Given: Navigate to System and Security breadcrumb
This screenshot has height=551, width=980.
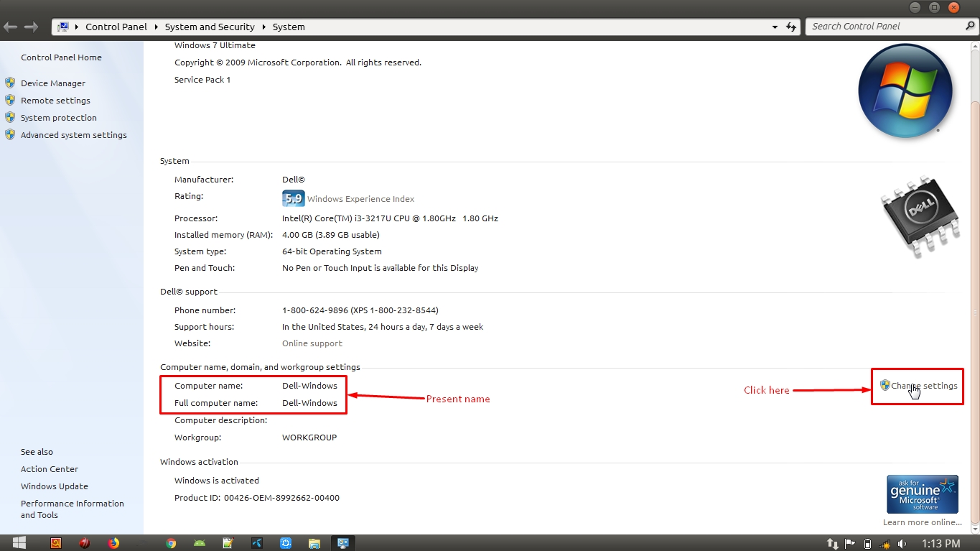Looking at the screenshot, I should [x=210, y=27].
